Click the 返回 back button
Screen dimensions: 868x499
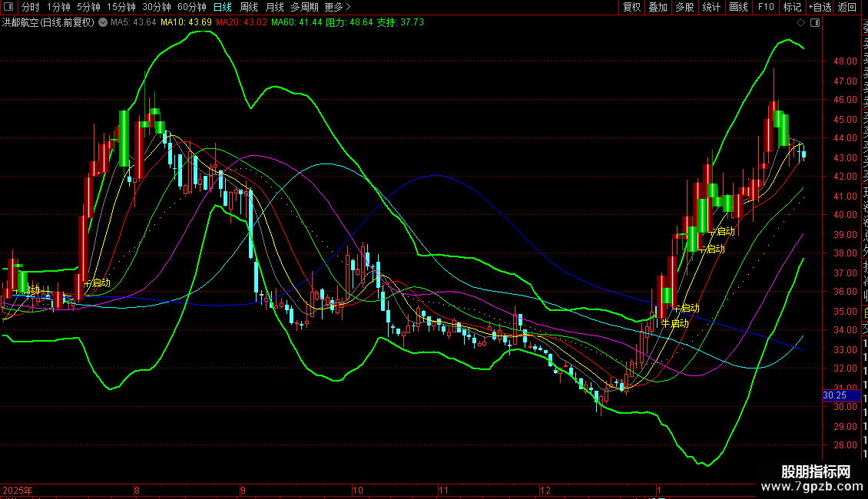847,7
